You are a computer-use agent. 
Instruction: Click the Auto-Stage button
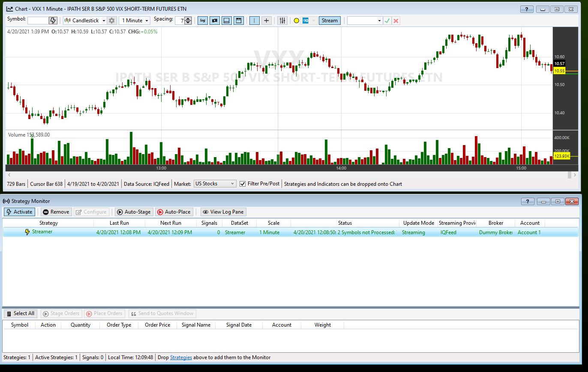click(x=134, y=212)
